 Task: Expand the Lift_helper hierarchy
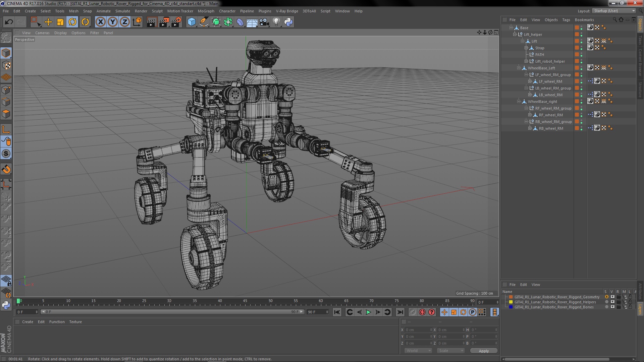tap(514, 34)
